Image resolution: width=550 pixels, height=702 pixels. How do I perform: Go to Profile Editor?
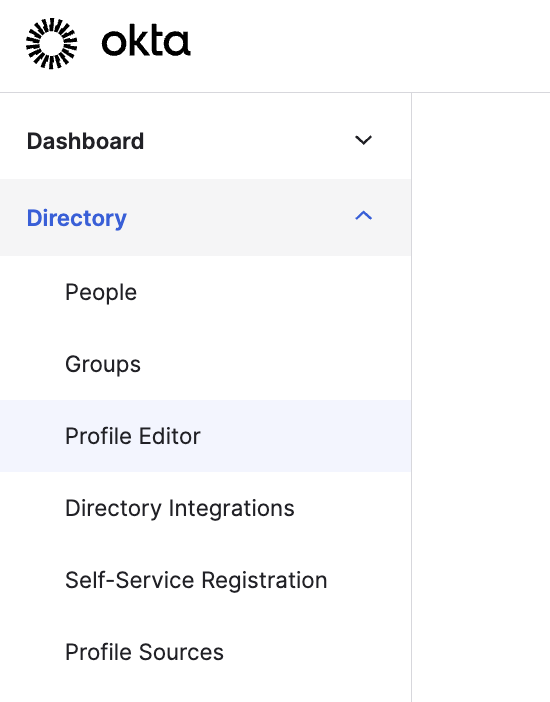coord(133,436)
